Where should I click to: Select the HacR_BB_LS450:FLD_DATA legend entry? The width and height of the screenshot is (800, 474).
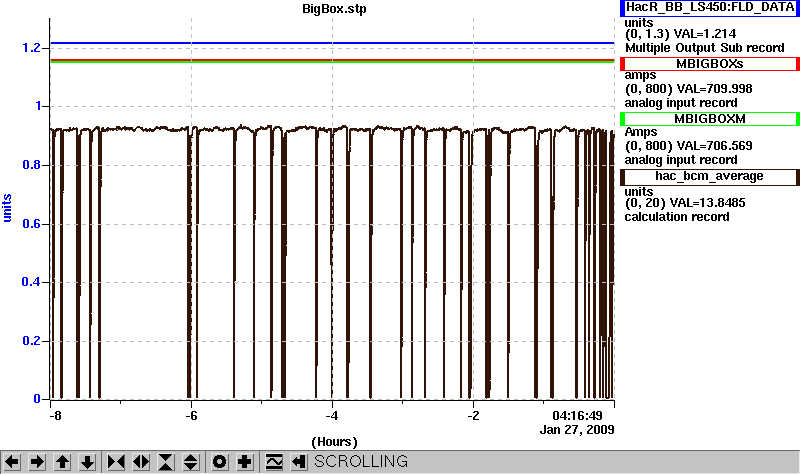coord(710,8)
